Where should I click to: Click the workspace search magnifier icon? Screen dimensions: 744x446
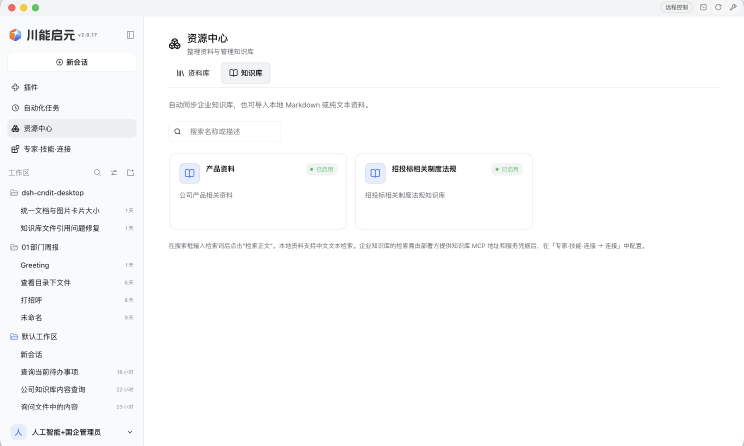point(97,173)
